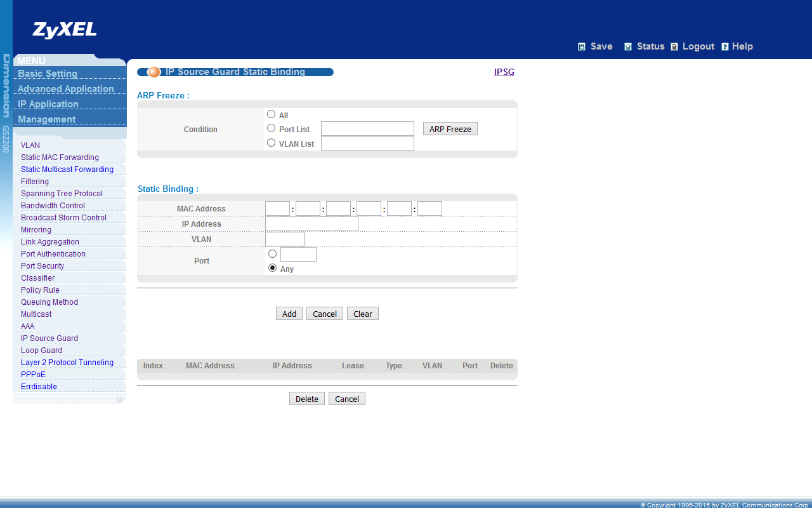Open Loop Guard
This screenshot has width=812, height=508.
point(41,351)
